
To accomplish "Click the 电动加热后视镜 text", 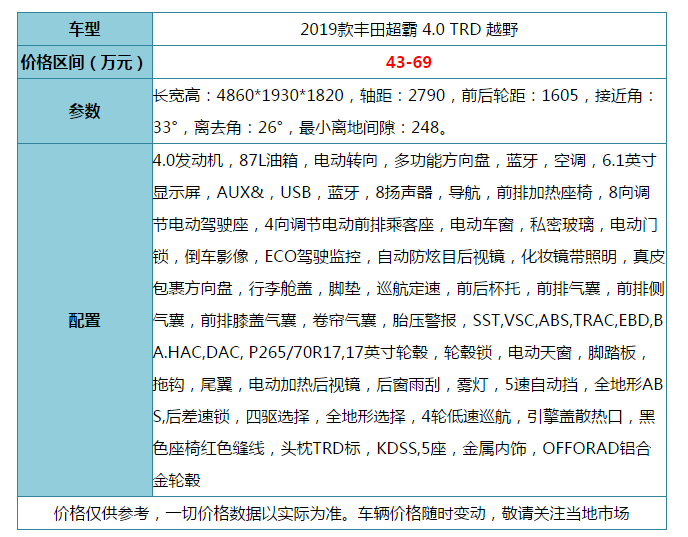I will (305, 385).
